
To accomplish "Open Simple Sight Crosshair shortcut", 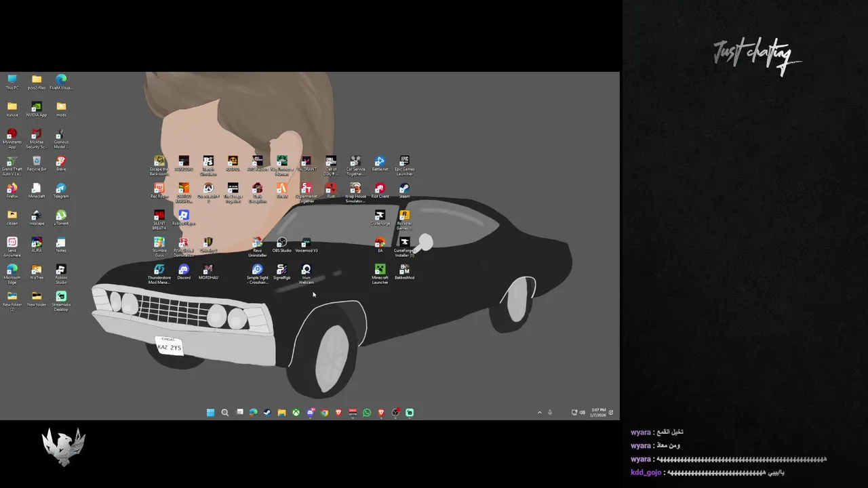I will (257, 274).
